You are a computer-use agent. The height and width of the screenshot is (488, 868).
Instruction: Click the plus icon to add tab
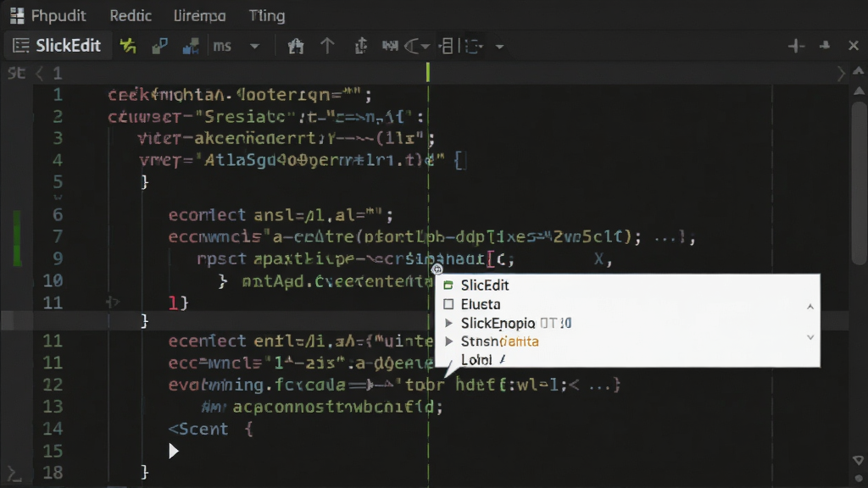point(796,46)
